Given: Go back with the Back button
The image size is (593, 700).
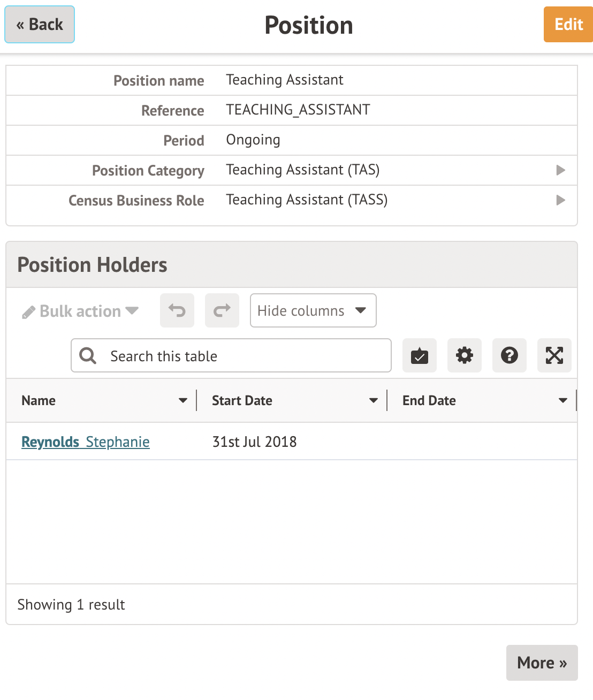Looking at the screenshot, I should pos(40,25).
